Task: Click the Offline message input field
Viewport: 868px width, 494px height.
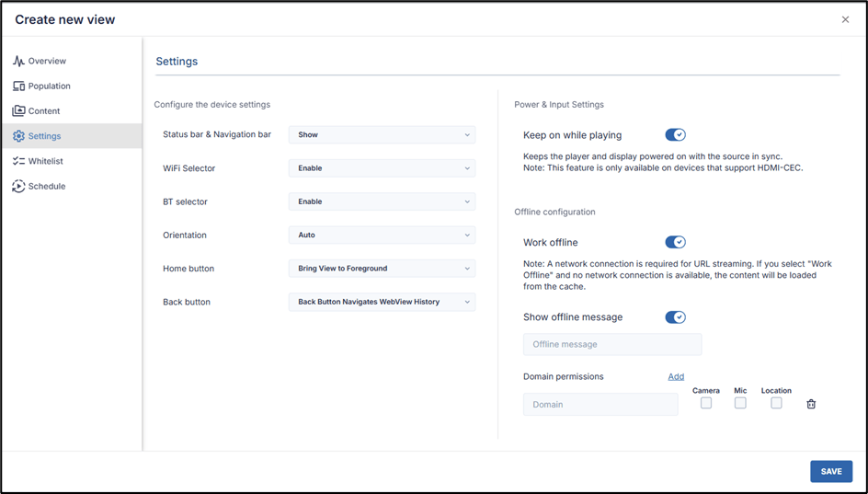Action: coord(612,344)
